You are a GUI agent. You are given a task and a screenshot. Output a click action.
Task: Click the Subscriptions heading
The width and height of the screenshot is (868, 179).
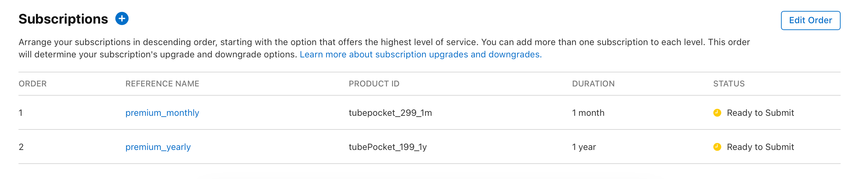click(x=63, y=19)
